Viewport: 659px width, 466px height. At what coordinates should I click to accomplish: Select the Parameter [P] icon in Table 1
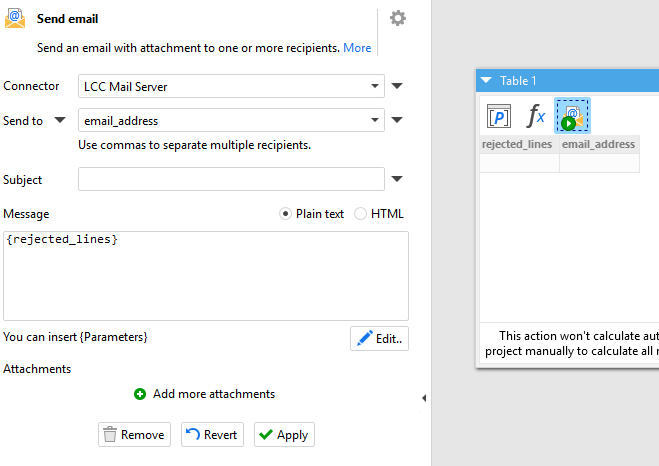(x=498, y=116)
